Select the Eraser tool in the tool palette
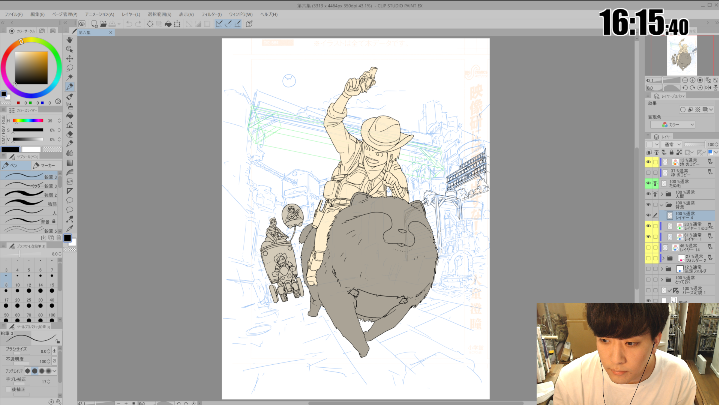 click(x=70, y=134)
